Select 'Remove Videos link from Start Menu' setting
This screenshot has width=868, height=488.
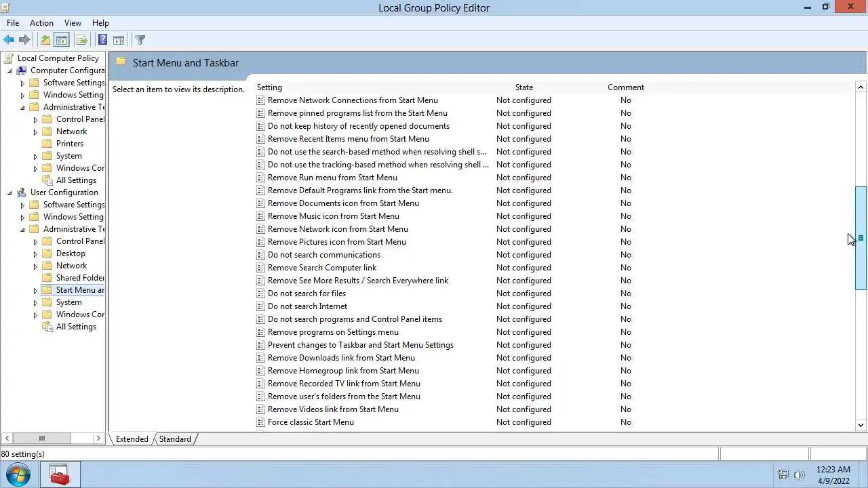[x=333, y=409]
